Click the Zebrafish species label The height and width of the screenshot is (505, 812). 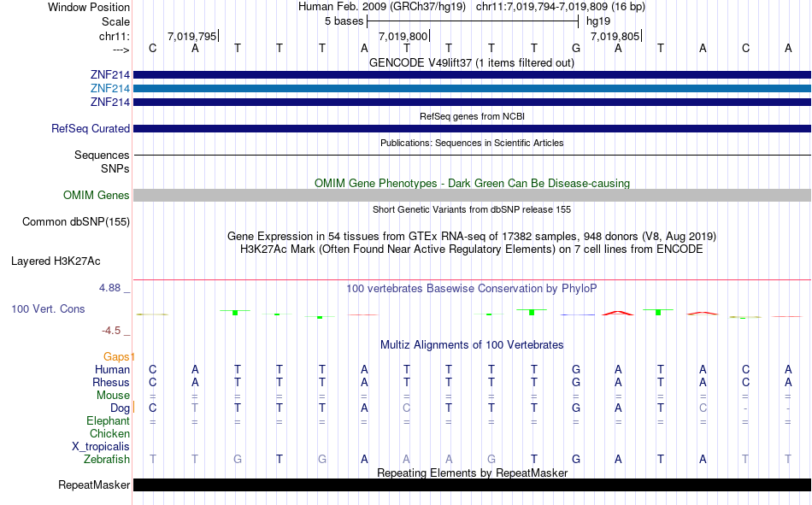[x=107, y=459]
